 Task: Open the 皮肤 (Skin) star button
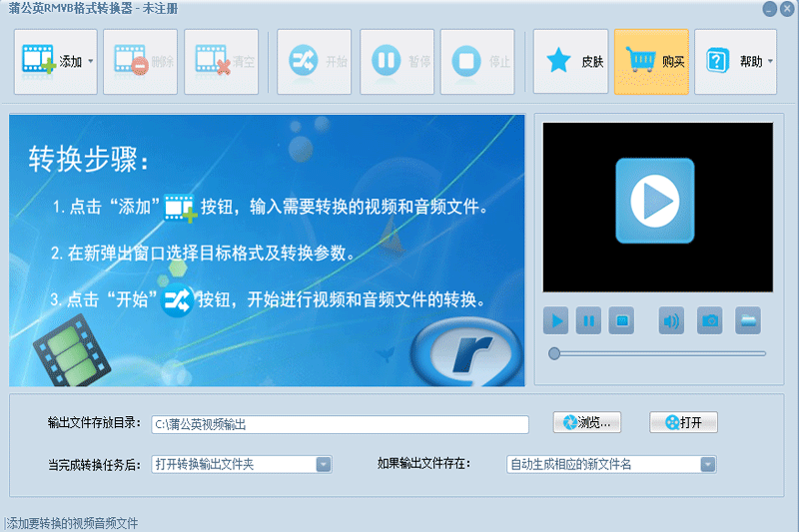(x=570, y=62)
